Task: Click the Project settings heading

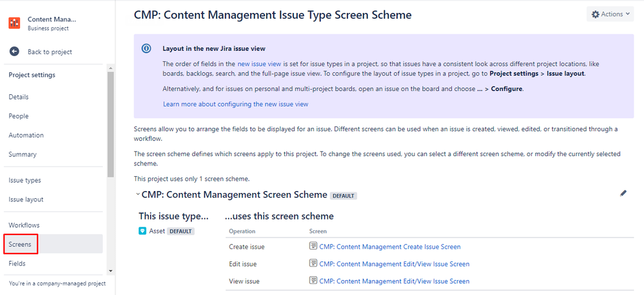Action: click(x=32, y=75)
